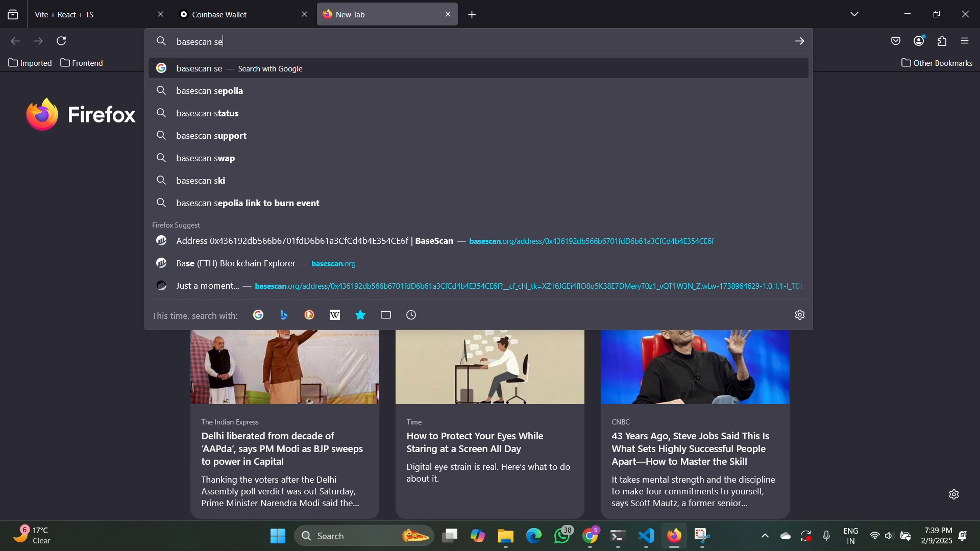The height and width of the screenshot is (551, 980).
Task: Choose the 'basescan status' suggestion
Action: [478, 113]
